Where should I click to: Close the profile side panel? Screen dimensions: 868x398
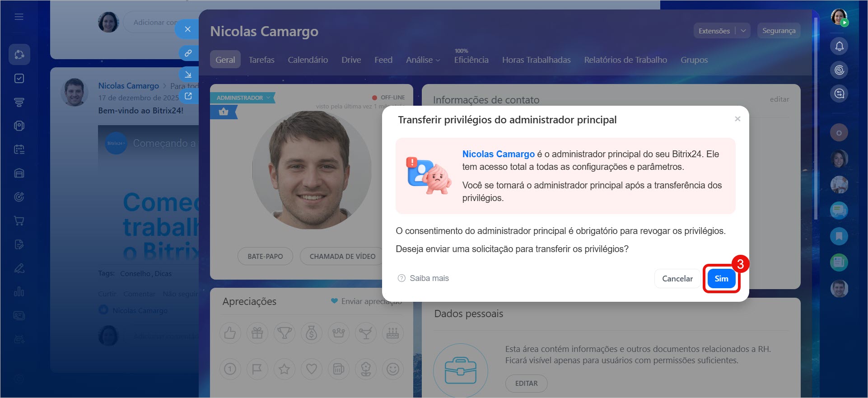coord(188,29)
